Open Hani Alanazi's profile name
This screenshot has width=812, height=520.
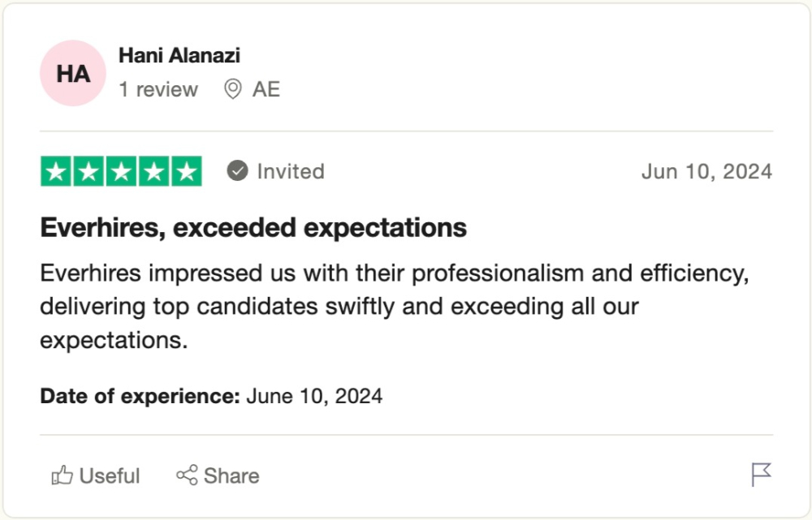click(179, 56)
